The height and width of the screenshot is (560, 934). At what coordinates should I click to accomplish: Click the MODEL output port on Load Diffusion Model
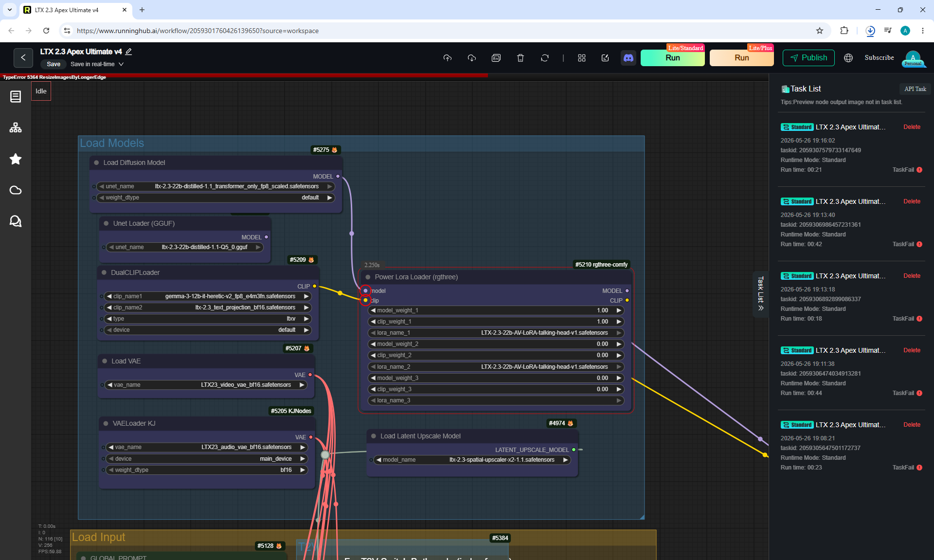tap(338, 176)
